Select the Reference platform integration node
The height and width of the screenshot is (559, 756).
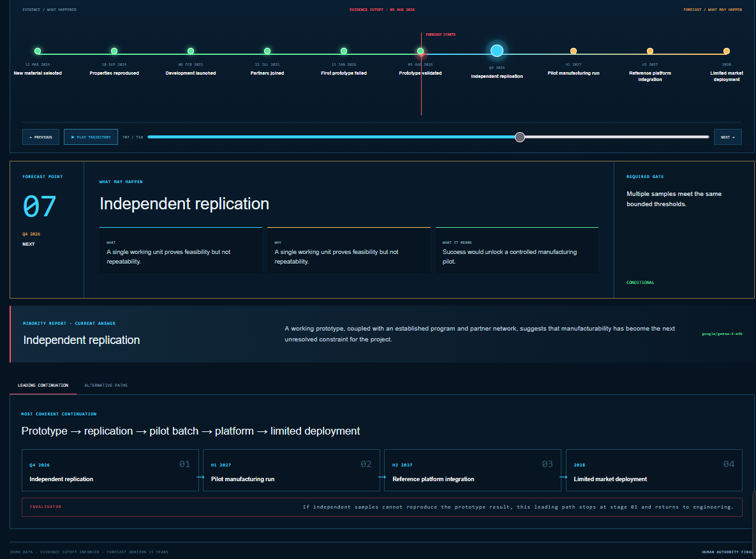tap(650, 51)
